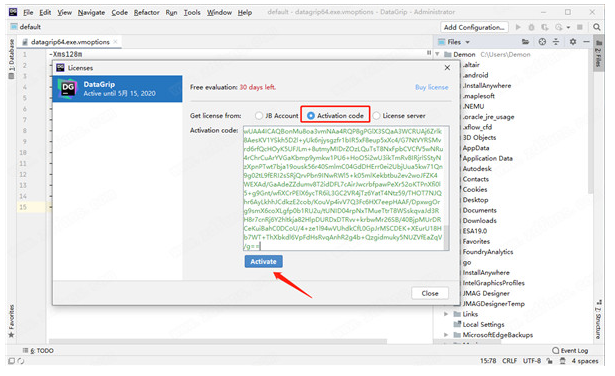
Task: Click inside the Activation code text area
Action: coord(343,188)
